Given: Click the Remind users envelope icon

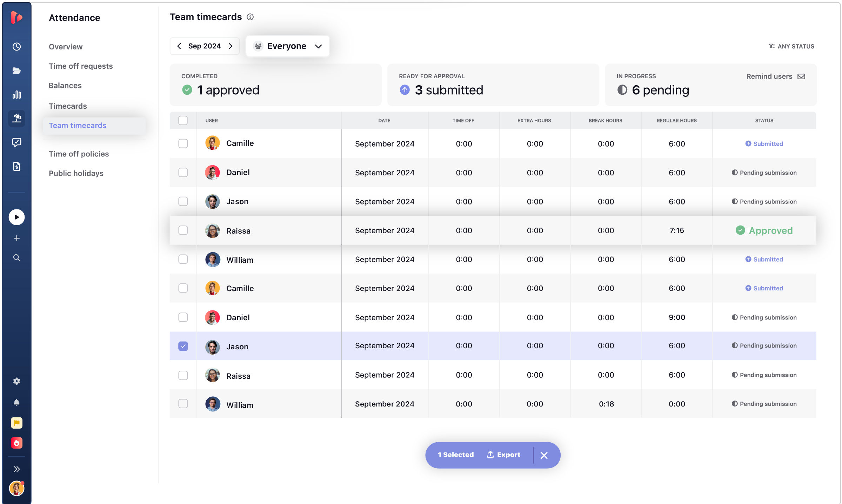Looking at the screenshot, I should coord(801,76).
